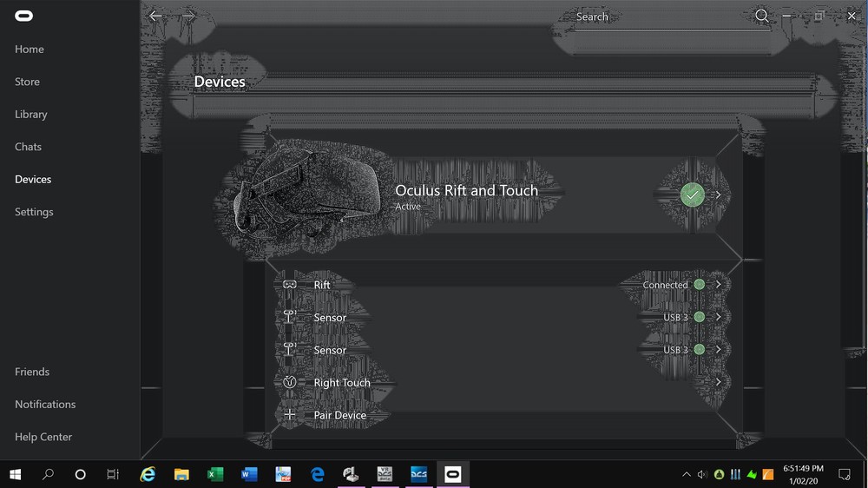Click the Rift headset row icon
Viewport: 868px width, 488px height.
point(290,285)
